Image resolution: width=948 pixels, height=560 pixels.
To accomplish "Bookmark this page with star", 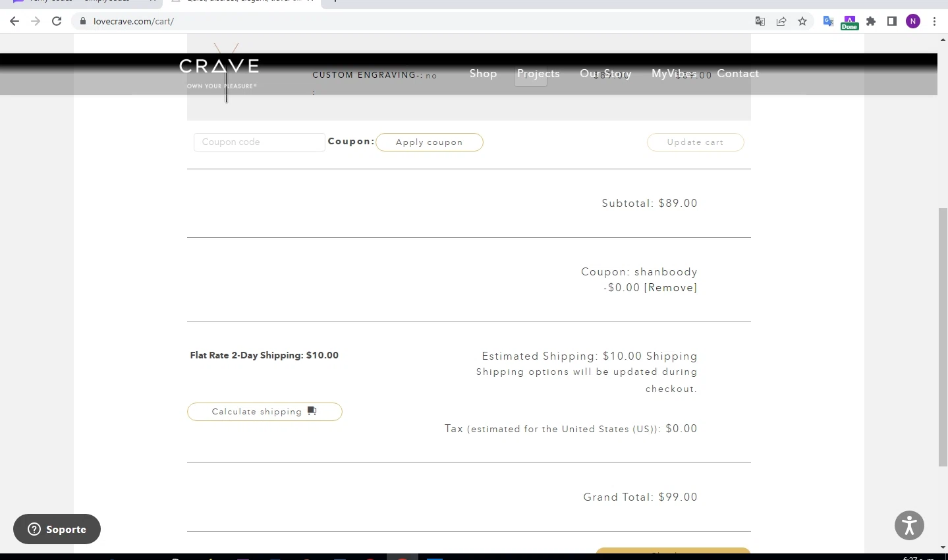I will click(802, 21).
